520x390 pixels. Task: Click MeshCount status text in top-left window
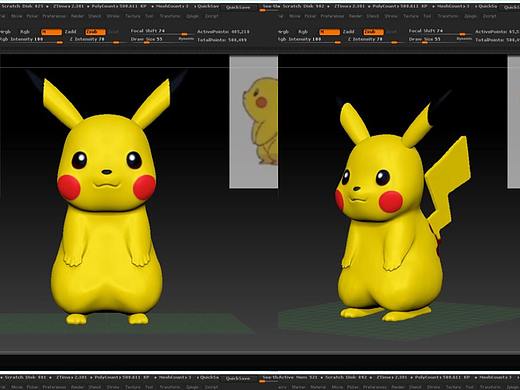point(173,7)
